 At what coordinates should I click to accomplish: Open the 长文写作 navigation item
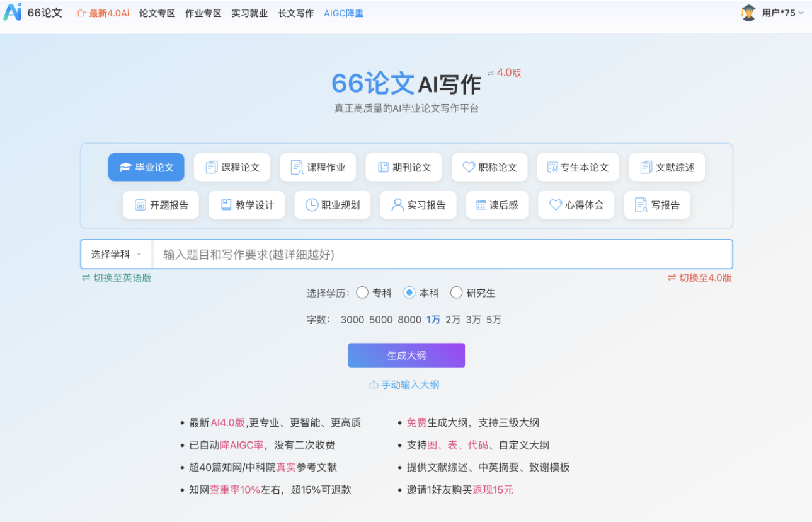[x=295, y=13]
